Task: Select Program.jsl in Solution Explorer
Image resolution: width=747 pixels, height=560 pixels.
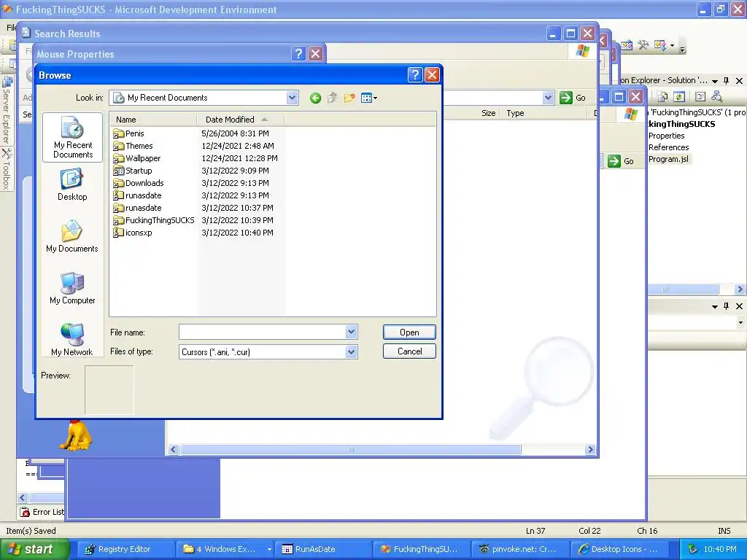Action: (x=668, y=159)
